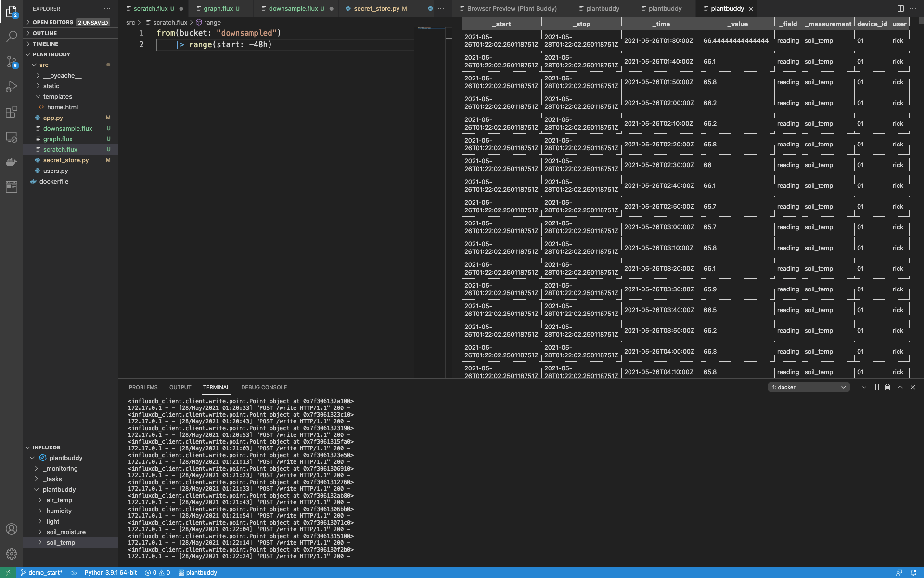Viewport: 924px width, 578px height.
Task: Open Source Control view showing 6 pending changes
Action: pyautogui.click(x=12, y=62)
